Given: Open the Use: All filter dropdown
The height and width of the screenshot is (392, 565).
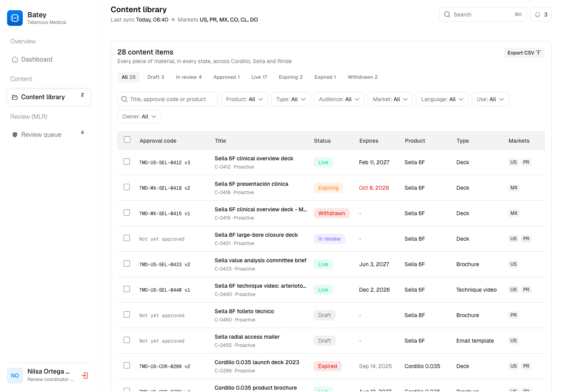Looking at the screenshot, I should click(x=490, y=99).
